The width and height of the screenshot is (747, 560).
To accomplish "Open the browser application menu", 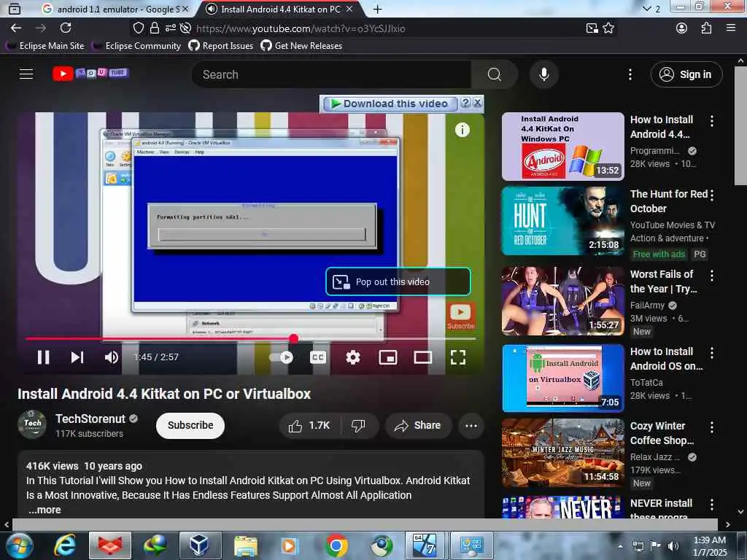I will pos(731,28).
